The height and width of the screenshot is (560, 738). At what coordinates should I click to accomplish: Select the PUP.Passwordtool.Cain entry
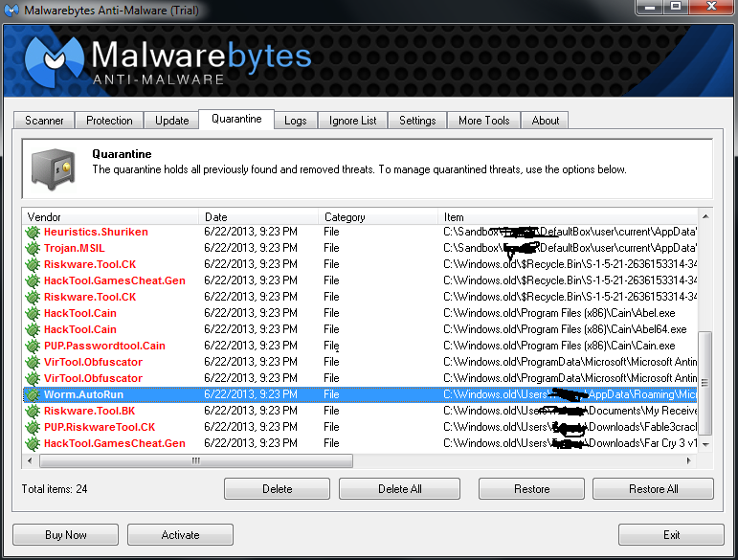tap(361, 346)
